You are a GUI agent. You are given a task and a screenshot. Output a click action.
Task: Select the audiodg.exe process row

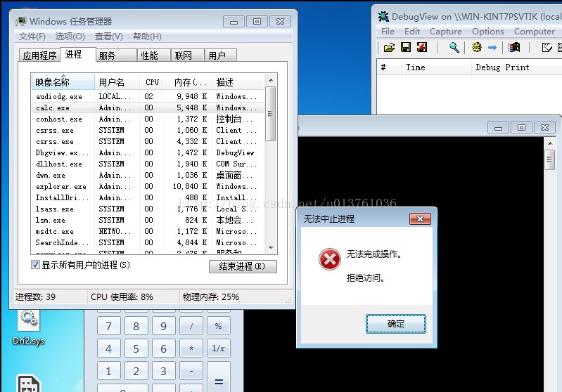click(x=148, y=96)
